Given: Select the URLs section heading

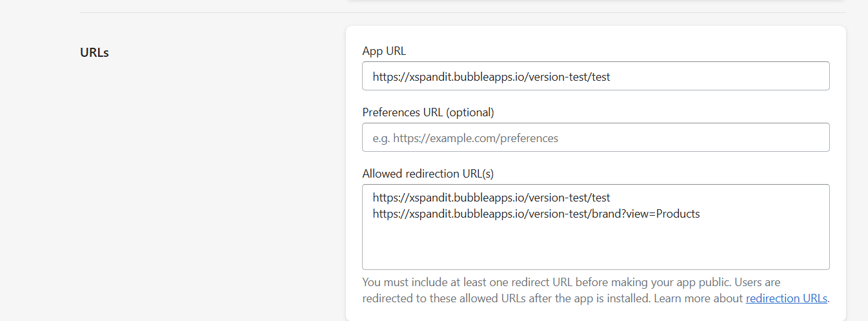Looking at the screenshot, I should pyautogui.click(x=94, y=52).
